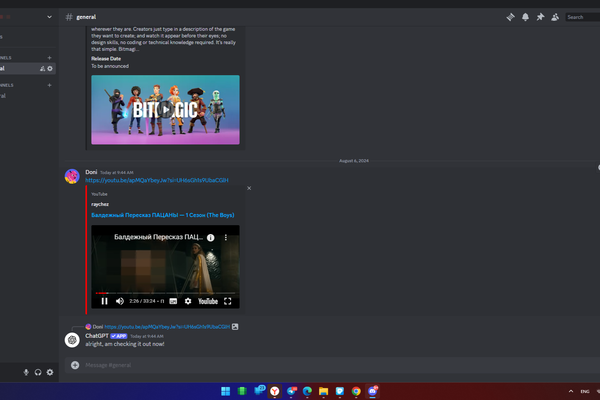Toggle microphone mute in user panel
Screen dimensions: 600x400
(26, 372)
